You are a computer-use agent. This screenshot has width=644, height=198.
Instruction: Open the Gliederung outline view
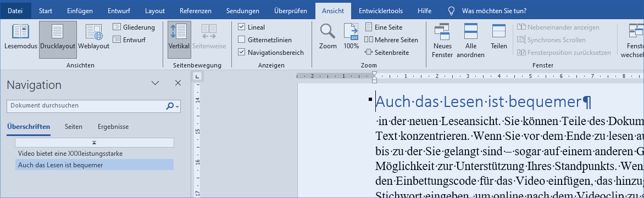coord(134,27)
